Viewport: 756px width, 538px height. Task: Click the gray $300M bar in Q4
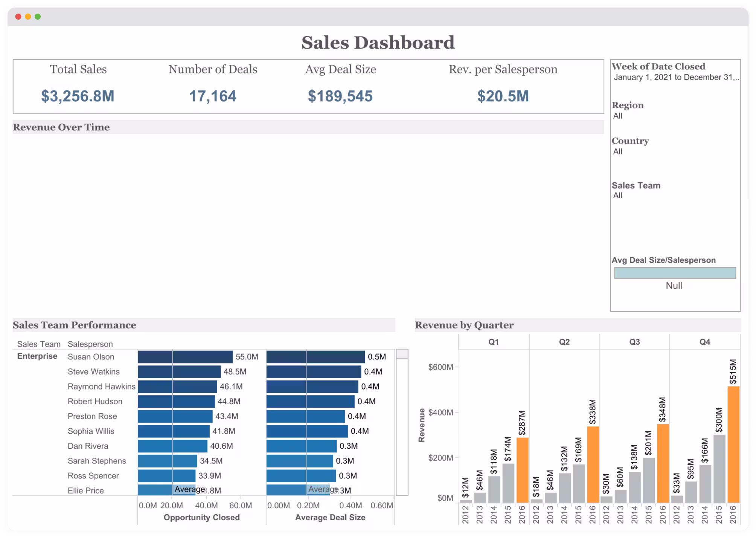tap(719, 469)
